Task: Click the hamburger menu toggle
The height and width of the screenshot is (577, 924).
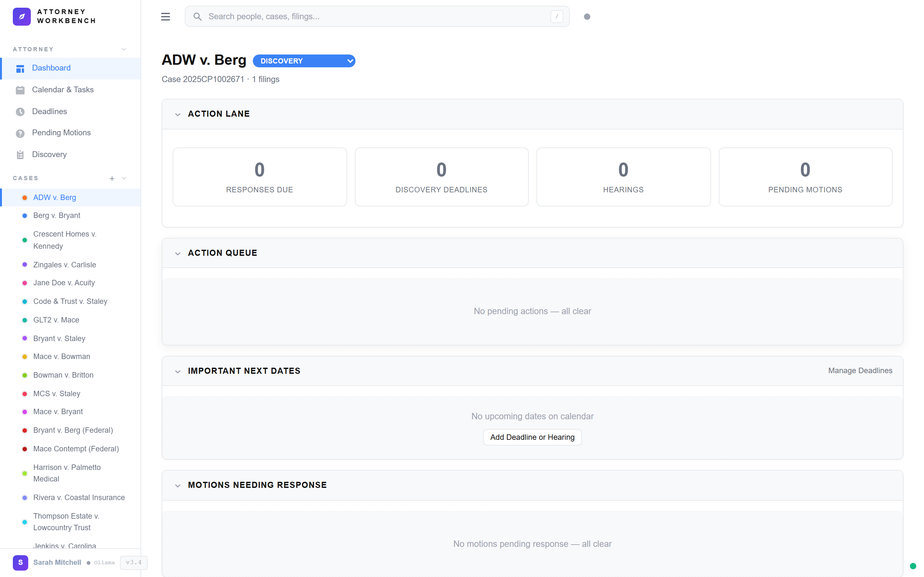Action: [166, 16]
